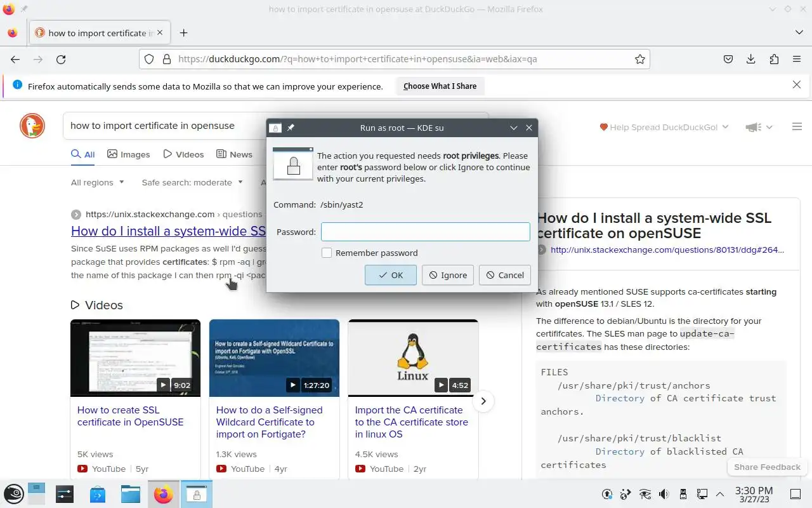Switch to the News tab
Viewport: 812px width, 508px height.
pyautogui.click(x=234, y=154)
